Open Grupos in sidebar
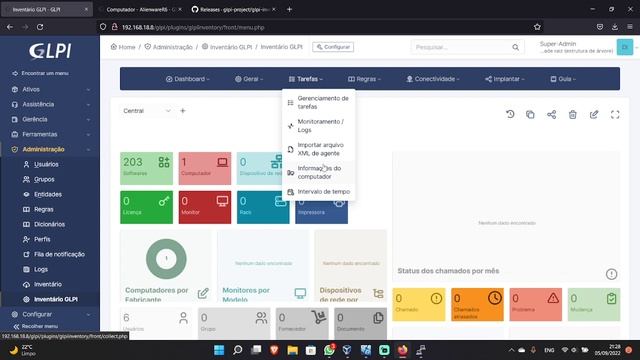The width and height of the screenshot is (640, 360). [44, 179]
